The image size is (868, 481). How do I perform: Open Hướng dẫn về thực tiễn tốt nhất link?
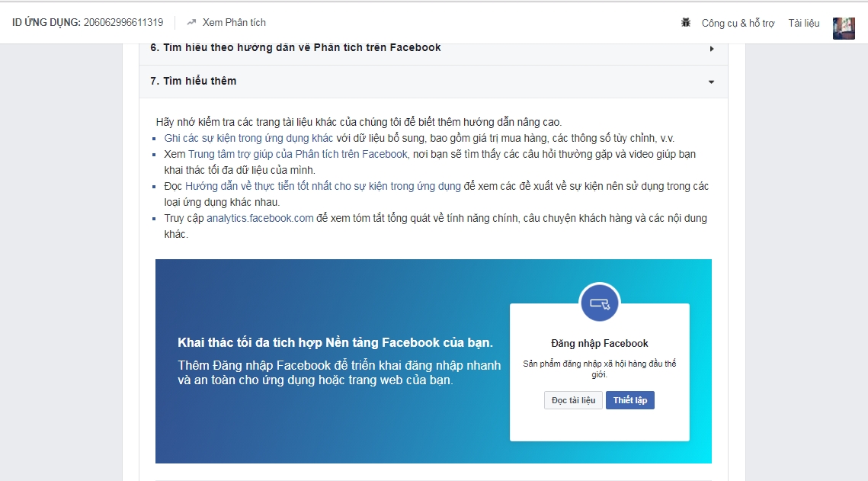322,186
